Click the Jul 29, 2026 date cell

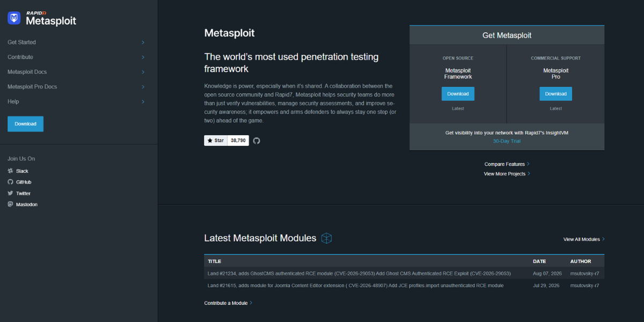click(546, 286)
